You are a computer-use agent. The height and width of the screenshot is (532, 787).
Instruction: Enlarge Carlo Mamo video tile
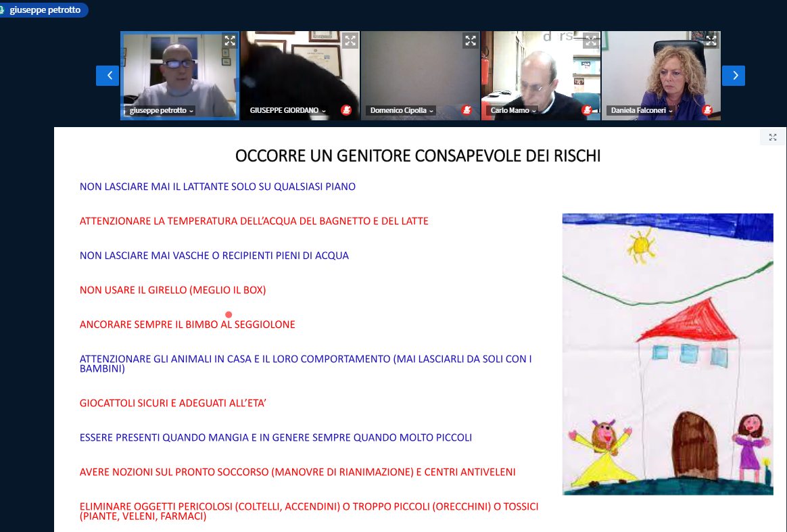(590, 41)
